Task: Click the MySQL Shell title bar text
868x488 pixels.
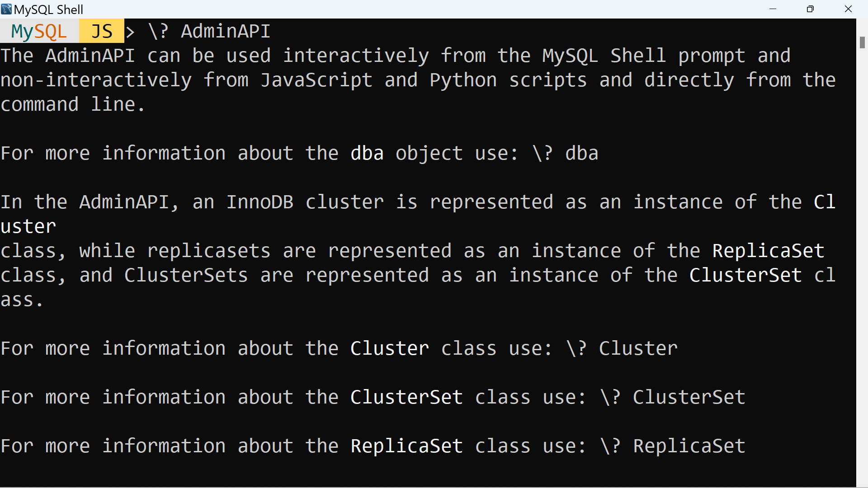Action: point(48,9)
